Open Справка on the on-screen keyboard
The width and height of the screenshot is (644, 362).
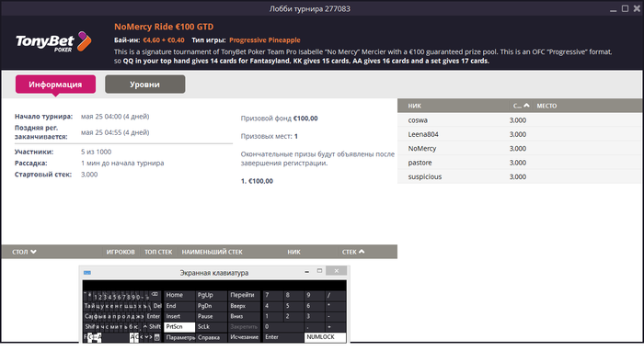point(211,337)
